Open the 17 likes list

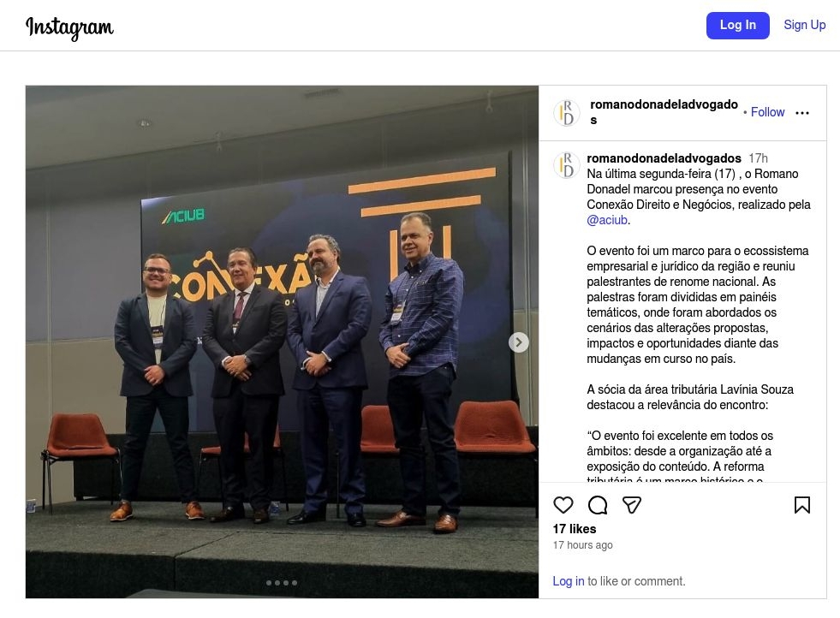pyautogui.click(x=575, y=529)
